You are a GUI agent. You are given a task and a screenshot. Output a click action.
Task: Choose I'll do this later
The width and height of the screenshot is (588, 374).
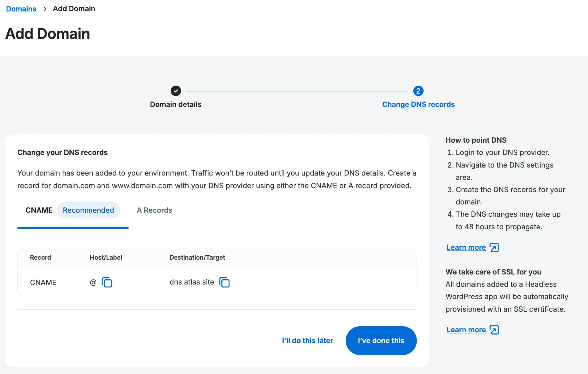pyautogui.click(x=307, y=341)
